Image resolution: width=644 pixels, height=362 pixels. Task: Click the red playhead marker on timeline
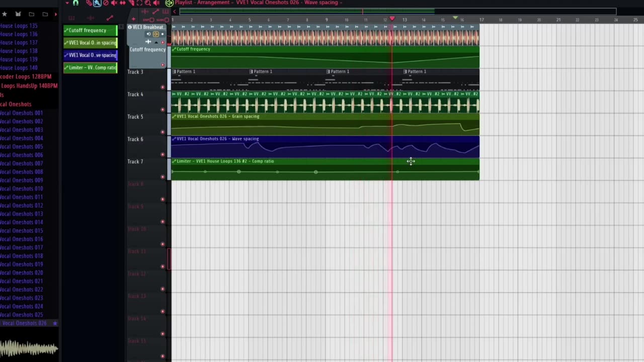392,19
